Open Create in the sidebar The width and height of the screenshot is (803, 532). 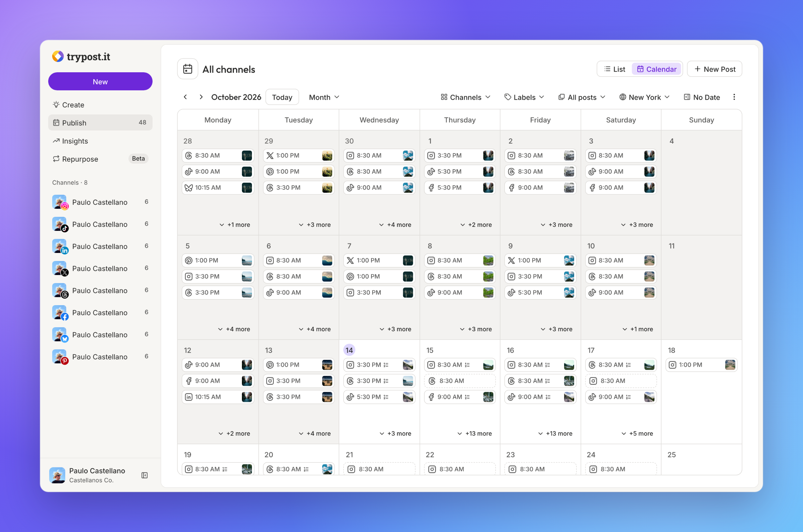pos(100,105)
